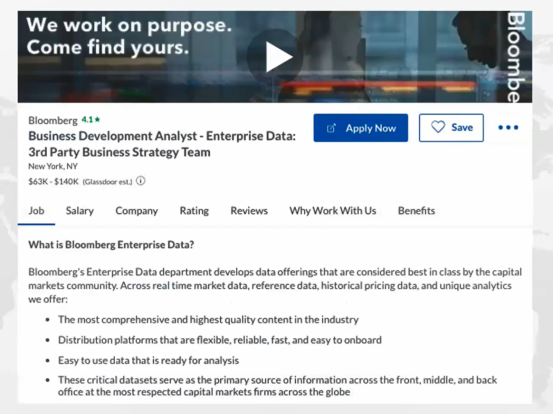This screenshot has height=414, width=553.
Task: Click the New York, NY location text
Action: [53, 166]
